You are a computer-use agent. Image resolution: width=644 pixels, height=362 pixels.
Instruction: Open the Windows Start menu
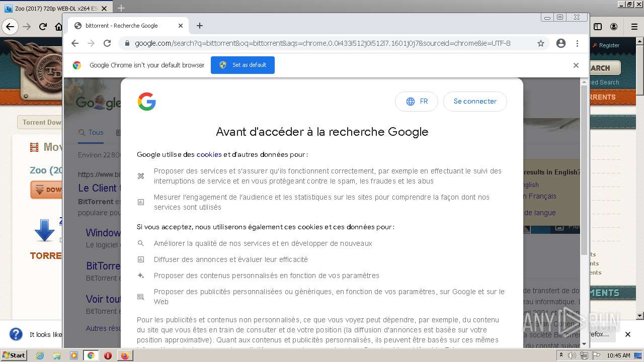tap(14, 355)
